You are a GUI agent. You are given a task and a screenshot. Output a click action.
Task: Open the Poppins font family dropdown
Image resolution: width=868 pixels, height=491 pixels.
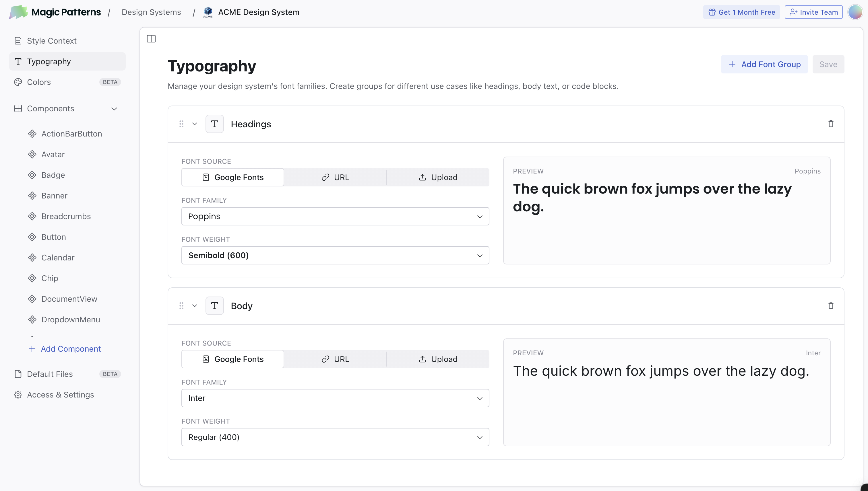click(x=335, y=216)
